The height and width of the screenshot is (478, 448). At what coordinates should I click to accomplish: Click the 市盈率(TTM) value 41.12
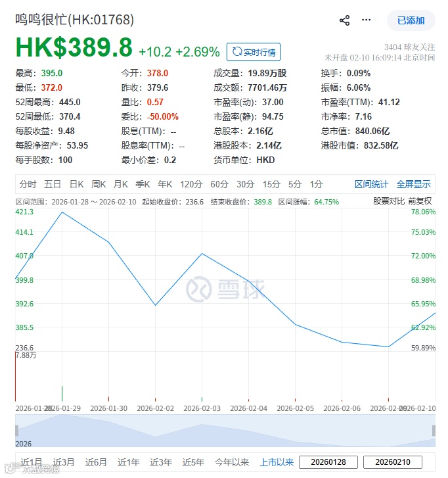click(x=389, y=102)
